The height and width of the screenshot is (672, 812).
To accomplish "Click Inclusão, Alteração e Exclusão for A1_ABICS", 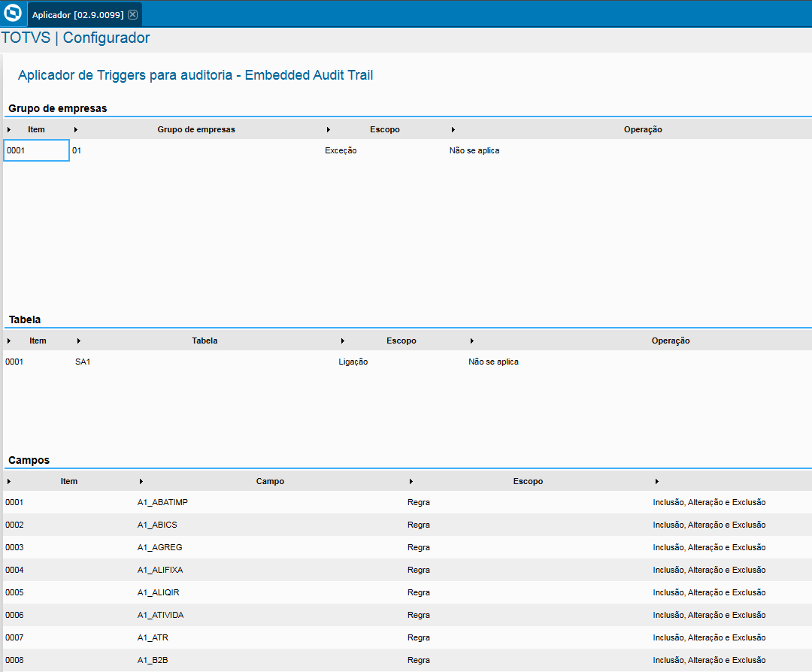I will pyautogui.click(x=709, y=525).
